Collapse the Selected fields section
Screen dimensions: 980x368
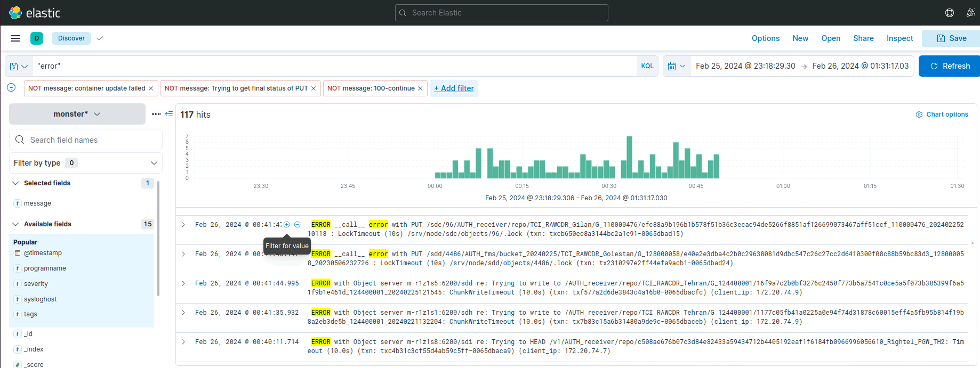pyautogui.click(x=15, y=183)
